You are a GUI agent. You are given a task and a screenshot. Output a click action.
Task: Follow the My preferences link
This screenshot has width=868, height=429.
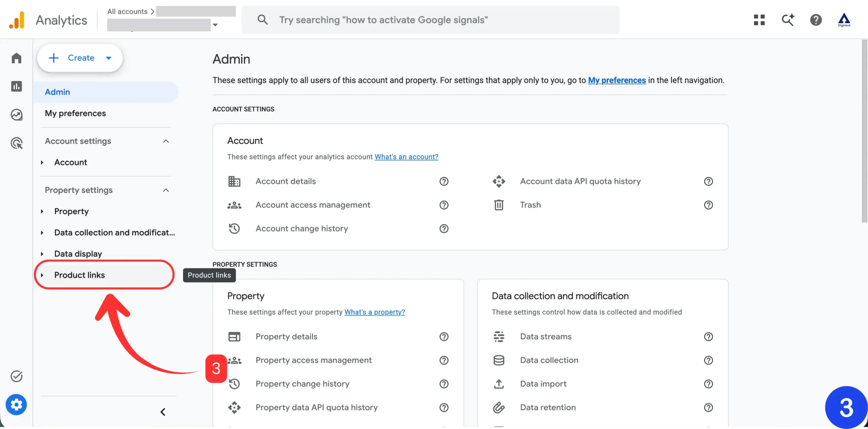[617, 80]
